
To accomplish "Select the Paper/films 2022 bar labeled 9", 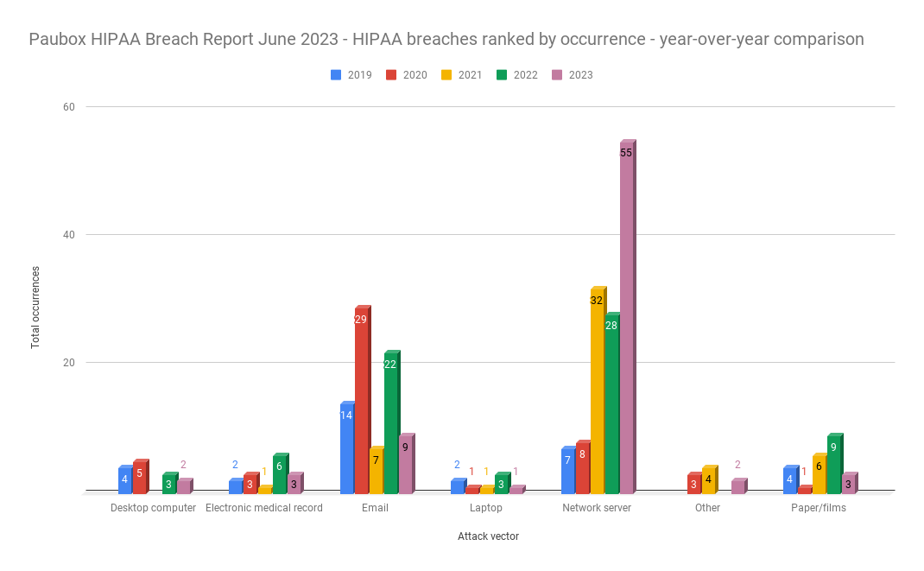I will (832, 465).
